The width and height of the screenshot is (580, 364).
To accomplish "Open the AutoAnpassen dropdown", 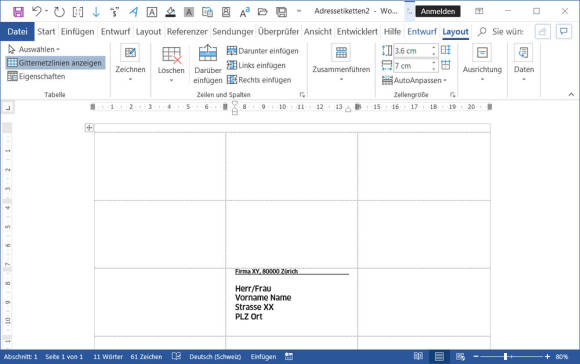I will click(414, 80).
